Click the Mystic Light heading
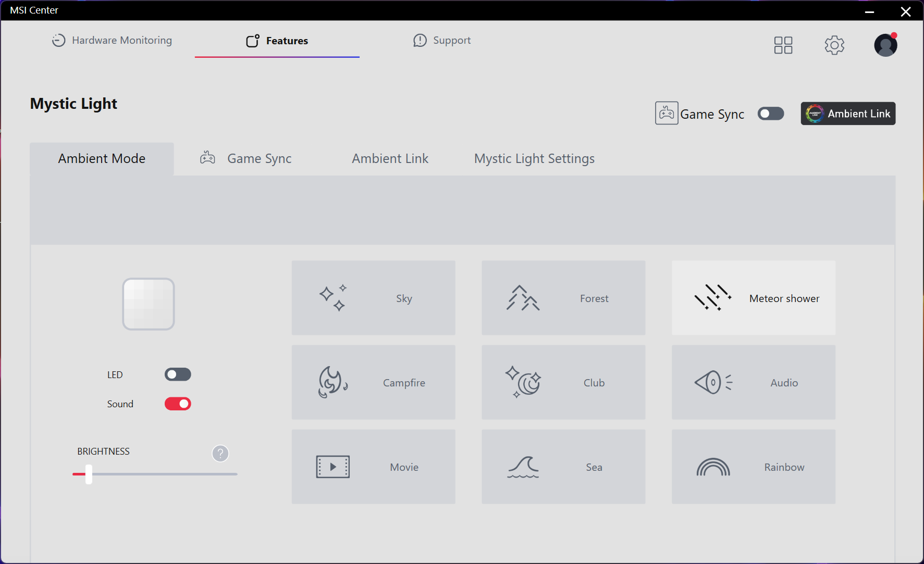Viewport: 924px width, 564px height. (x=73, y=104)
